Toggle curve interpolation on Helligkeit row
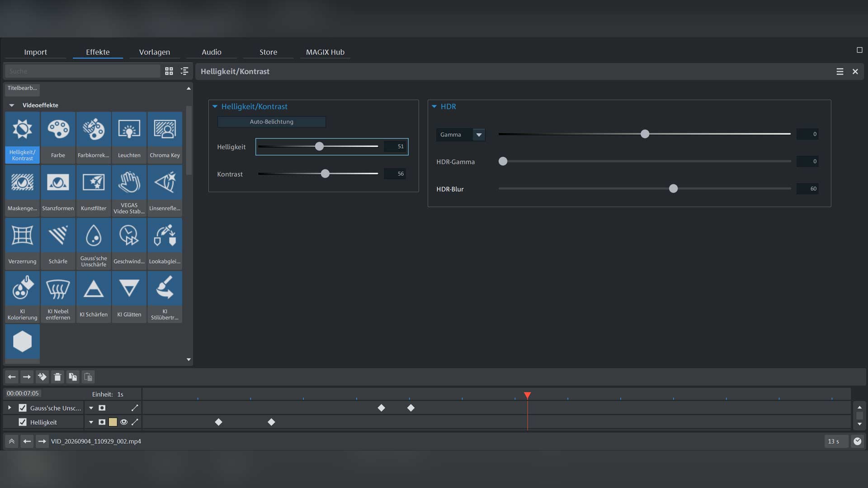868x488 pixels. pyautogui.click(x=135, y=422)
